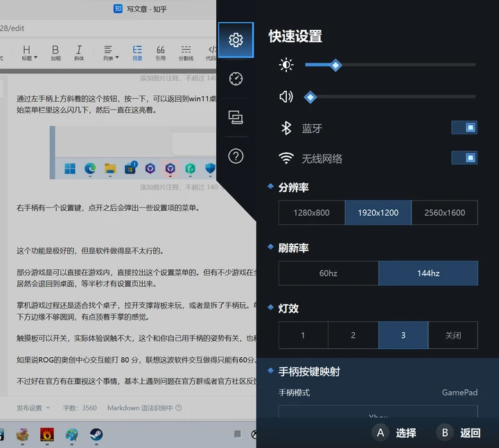Expand 发布设置 publish settings
Viewport: 499px width, 448px height.
(33, 408)
